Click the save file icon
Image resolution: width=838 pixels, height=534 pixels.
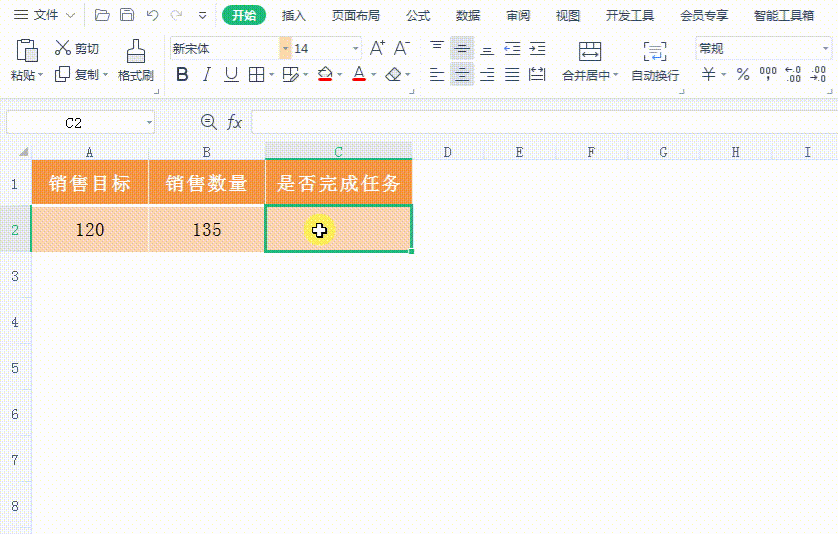pos(127,15)
